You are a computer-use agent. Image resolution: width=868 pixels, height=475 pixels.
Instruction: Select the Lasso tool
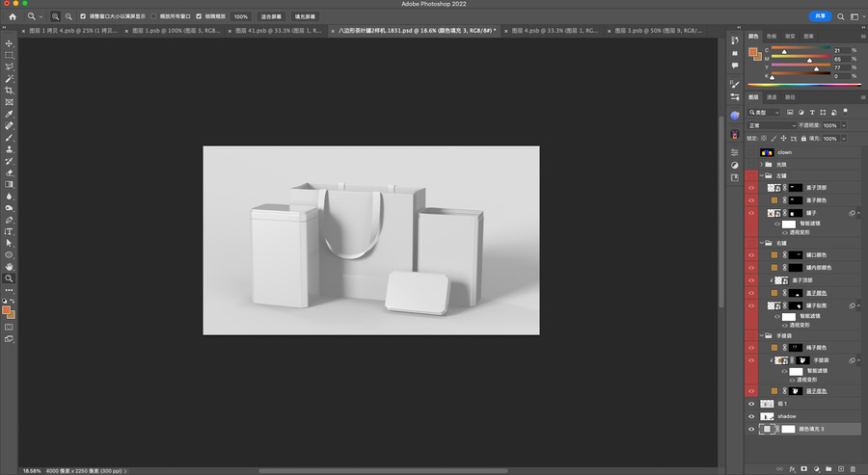[x=9, y=66]
